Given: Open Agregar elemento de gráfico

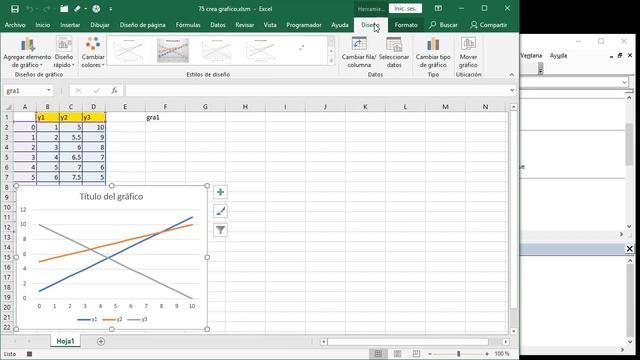Looking at the screenshot, I should pos(27,53).
